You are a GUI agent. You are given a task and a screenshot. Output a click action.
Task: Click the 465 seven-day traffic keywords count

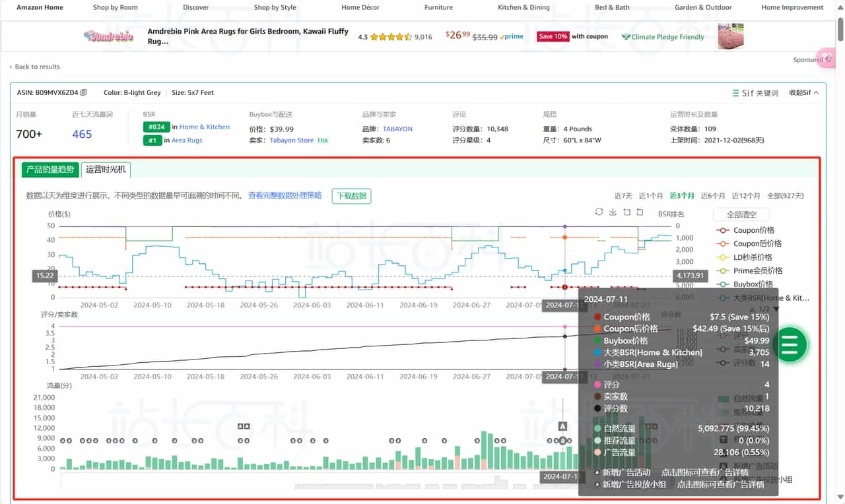click(82, 134)
